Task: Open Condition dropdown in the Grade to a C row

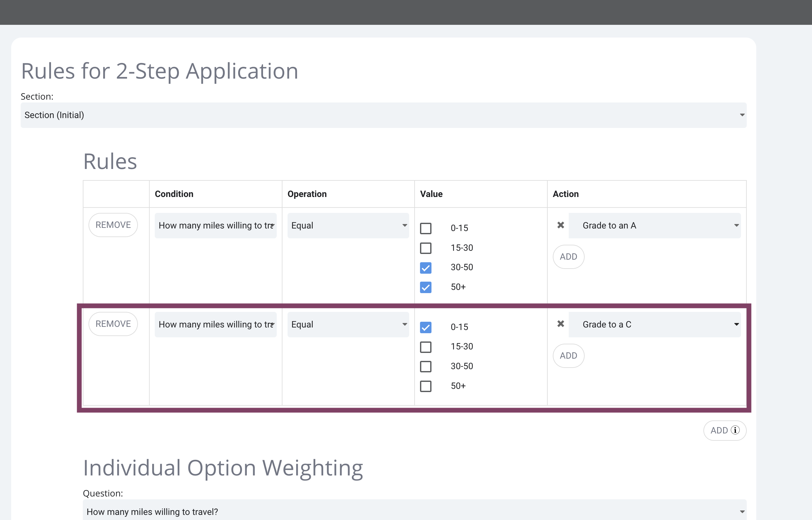Action: coord(216,325)
